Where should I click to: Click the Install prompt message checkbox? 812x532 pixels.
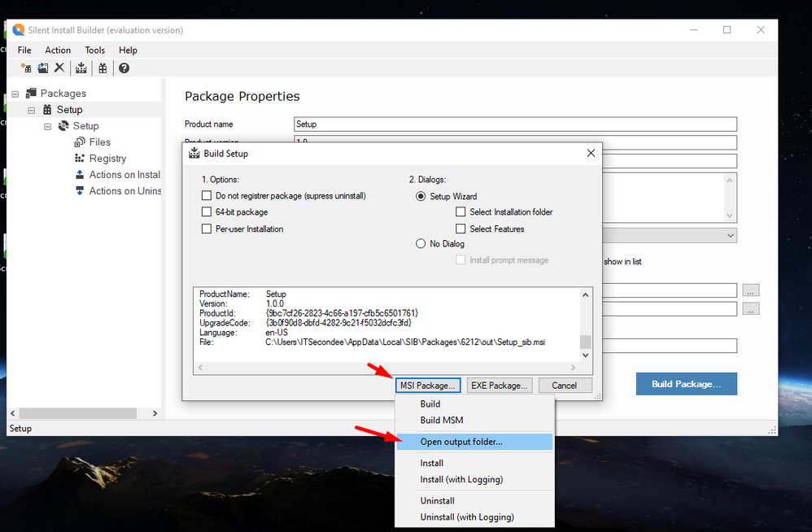pos(461,259)
